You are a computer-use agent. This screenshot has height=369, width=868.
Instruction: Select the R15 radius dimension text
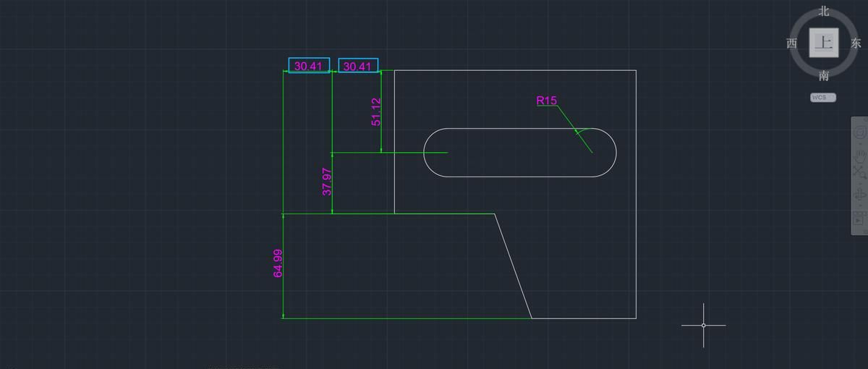point(547,101)
